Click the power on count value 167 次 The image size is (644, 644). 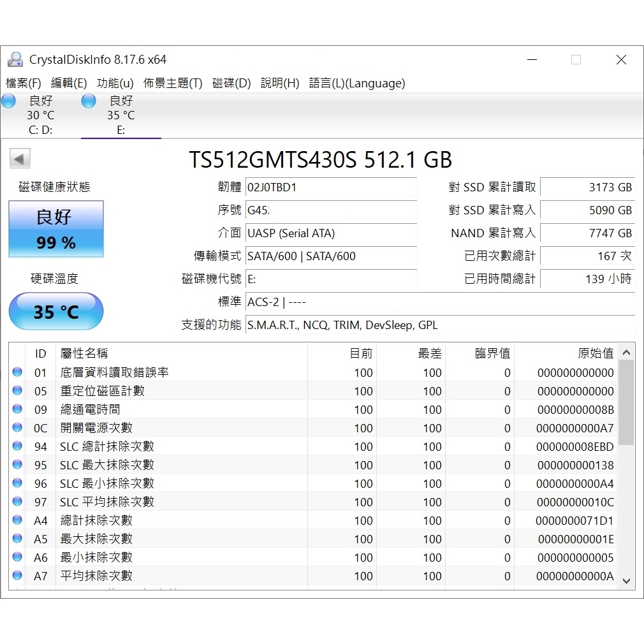(588, 256)
